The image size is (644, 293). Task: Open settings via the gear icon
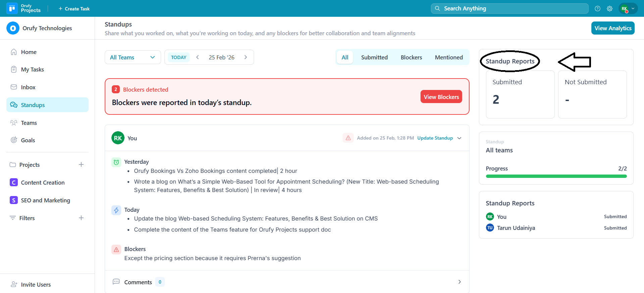pos(609,9)
